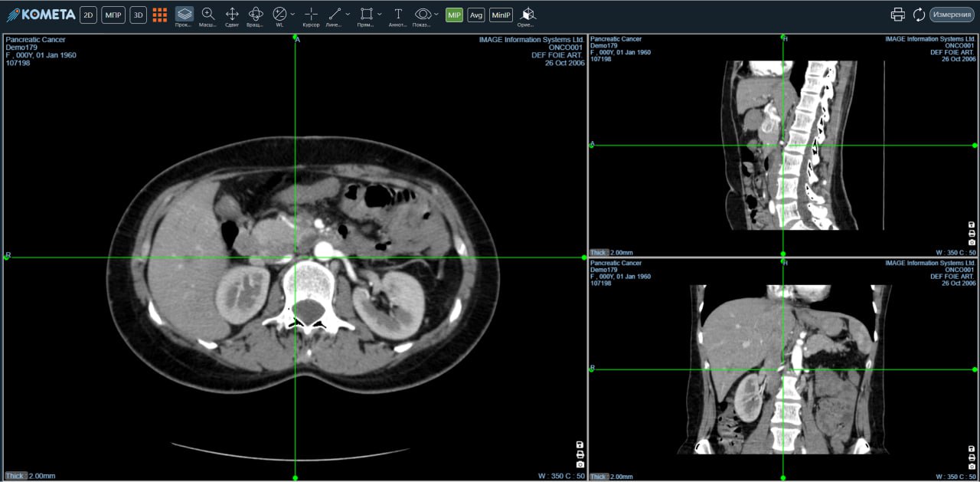The width and height of the screenshot is (980, 482).
Task: Save the sagittal view with disk icon
Action: [x=972, y=224]
